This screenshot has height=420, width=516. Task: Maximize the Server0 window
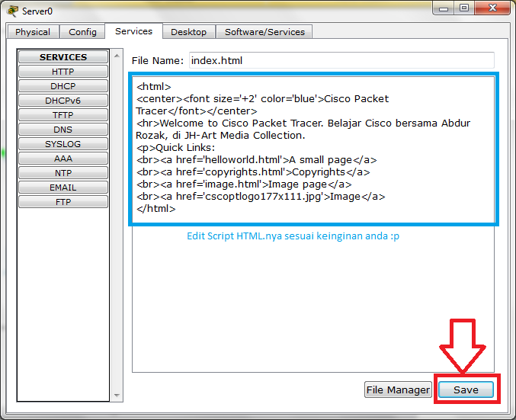[x=464, y=8]
